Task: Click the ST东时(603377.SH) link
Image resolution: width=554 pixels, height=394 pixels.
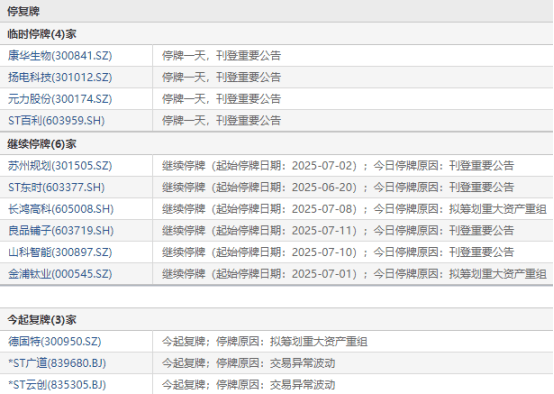Action: pyautogui.click(x=57, y=187)
